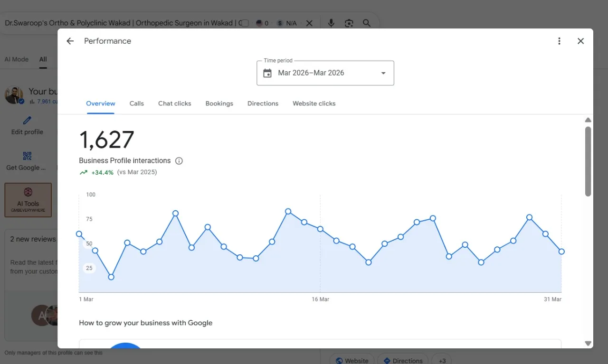Open the Directions tab in Performance
The width and height of the screenshot is (608, 364).
pos(263,103)
